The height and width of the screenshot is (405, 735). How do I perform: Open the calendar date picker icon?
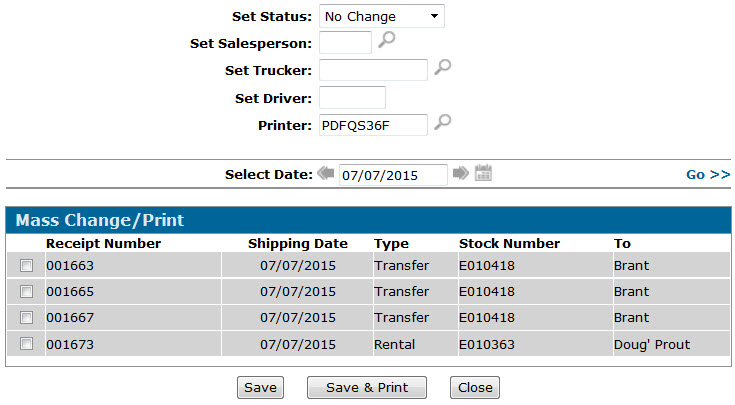(x=483, y=173)
